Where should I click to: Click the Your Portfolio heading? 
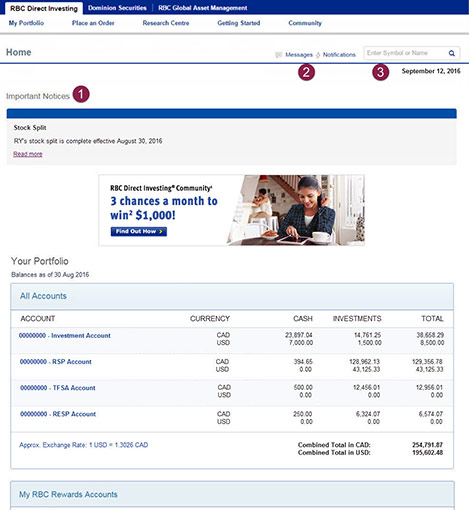coord(40,261)
